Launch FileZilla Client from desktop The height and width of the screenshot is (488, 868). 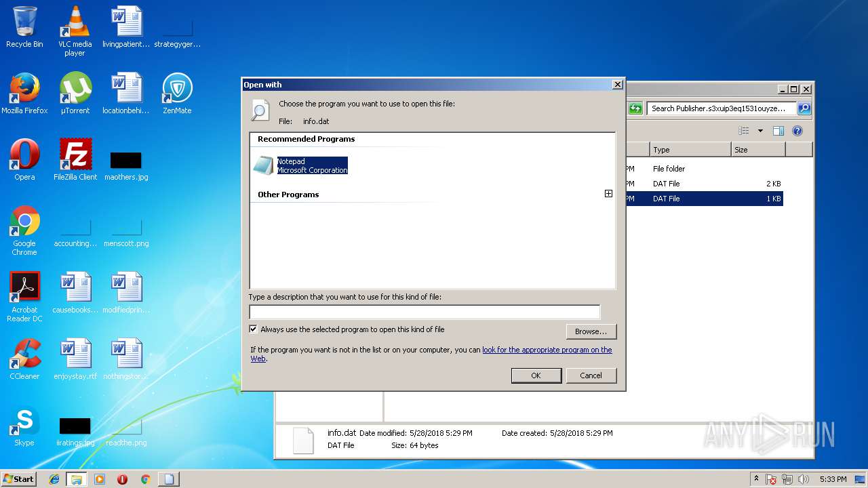tap(75, 159)
